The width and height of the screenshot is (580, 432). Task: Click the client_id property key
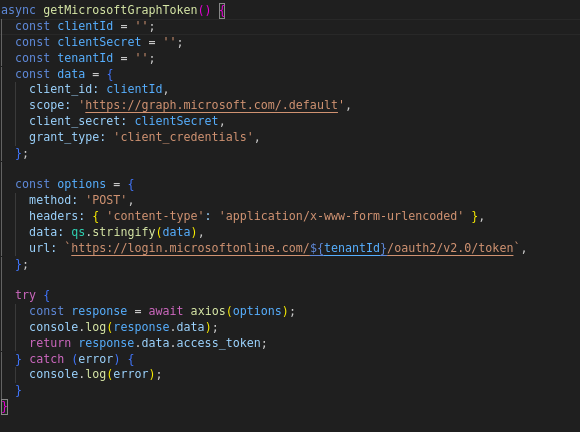60,89
